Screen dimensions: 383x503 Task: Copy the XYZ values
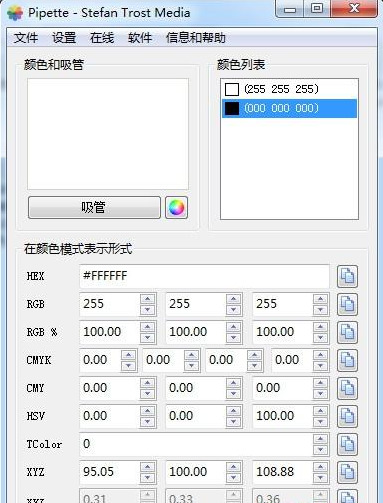(x=347, y=472)
